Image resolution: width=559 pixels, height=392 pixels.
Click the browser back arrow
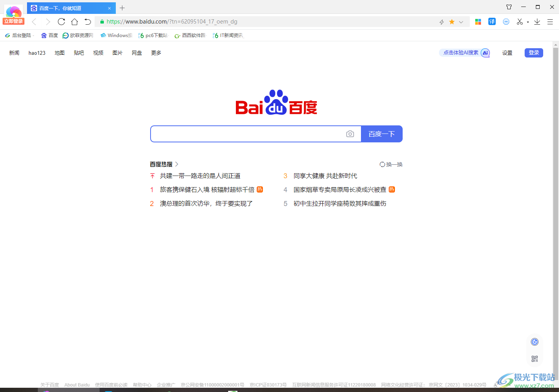pos(34,22)
